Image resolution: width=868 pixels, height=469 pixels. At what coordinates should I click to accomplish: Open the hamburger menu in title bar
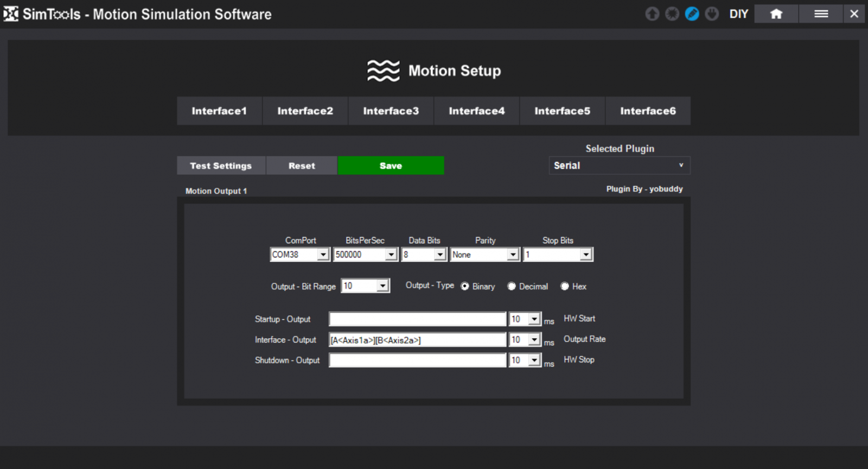pos(821,14)
